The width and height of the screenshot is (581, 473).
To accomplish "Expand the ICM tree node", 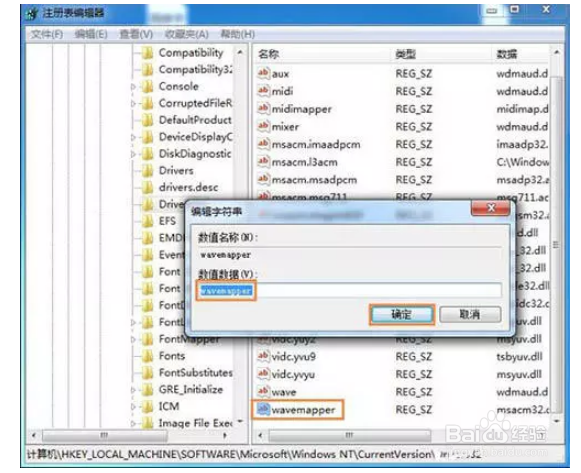I will click(133, 406).
